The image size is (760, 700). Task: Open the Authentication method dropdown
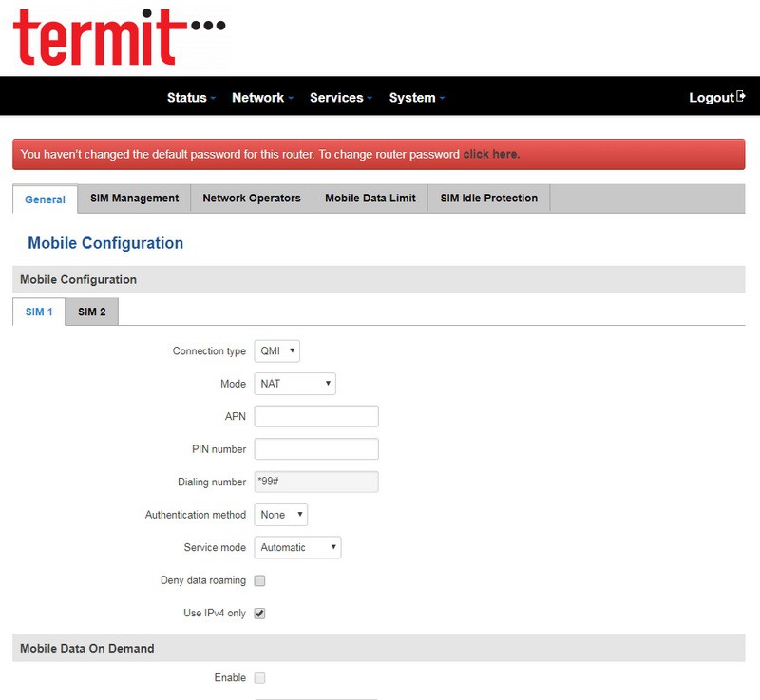[x=281, y=515]
